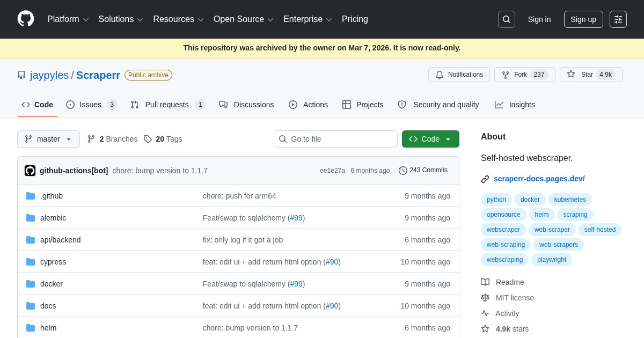644x338 pixels.
Task: Switch to the Discussions tab
Action: point(246,105)
